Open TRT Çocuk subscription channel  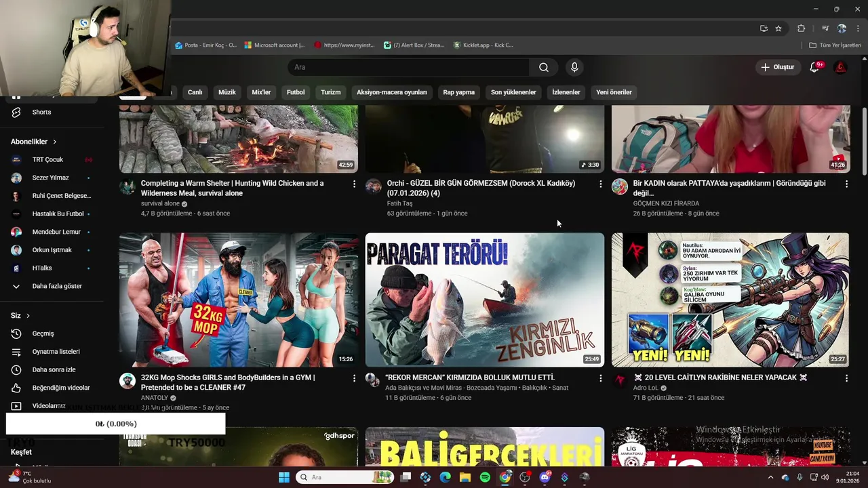pos(52,159)
